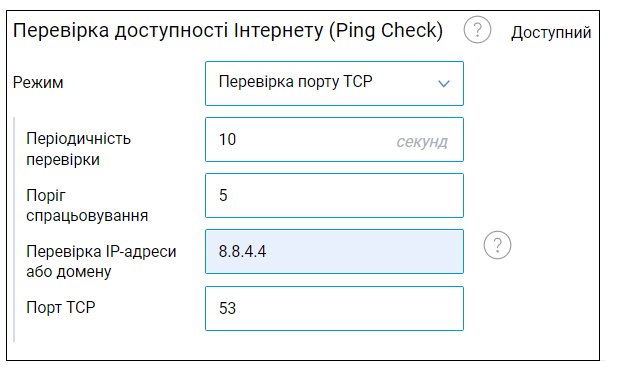Viewport: 618px width, 375px height.
Task: Click the help icon next to the IP-address field
Action: (497, 245)
